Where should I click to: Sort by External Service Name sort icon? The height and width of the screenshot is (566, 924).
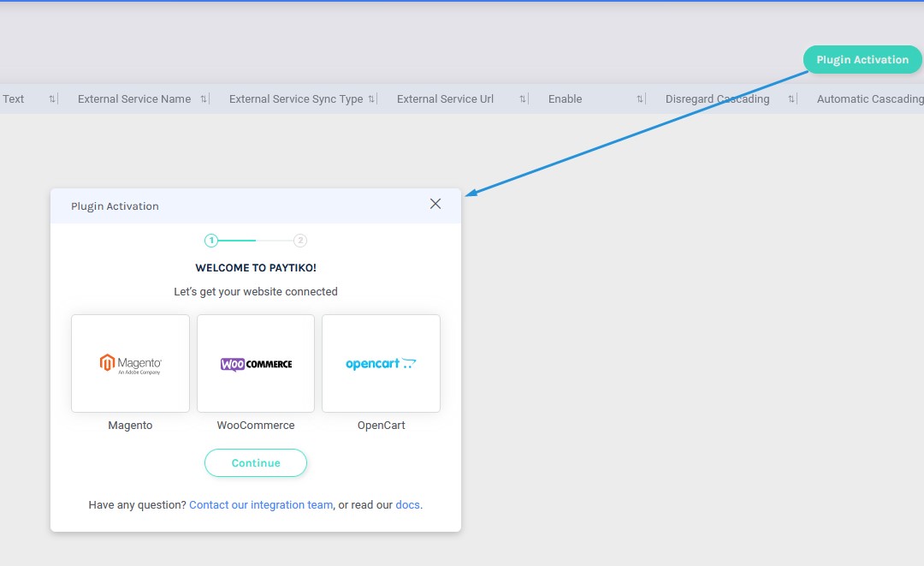pos(204,99)
